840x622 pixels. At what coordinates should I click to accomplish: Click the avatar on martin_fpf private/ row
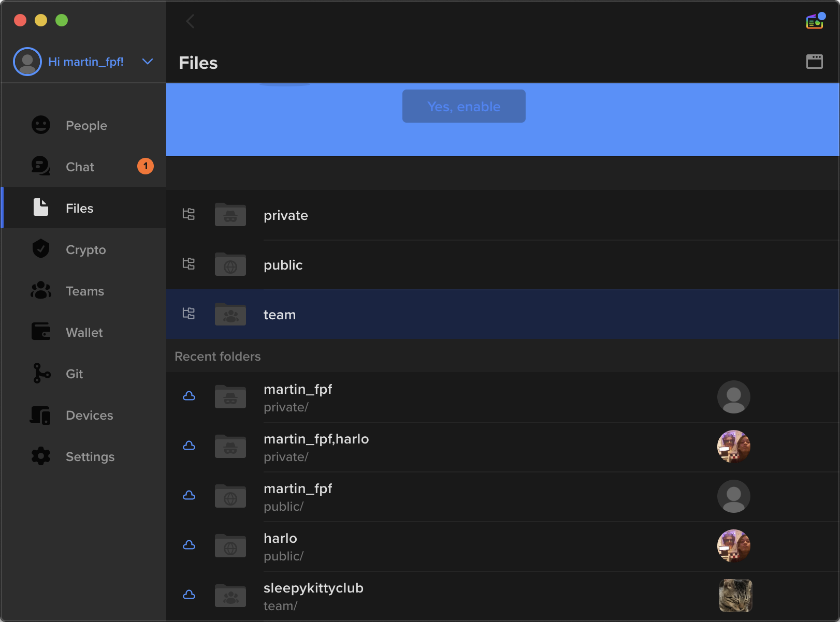point(734,397)
